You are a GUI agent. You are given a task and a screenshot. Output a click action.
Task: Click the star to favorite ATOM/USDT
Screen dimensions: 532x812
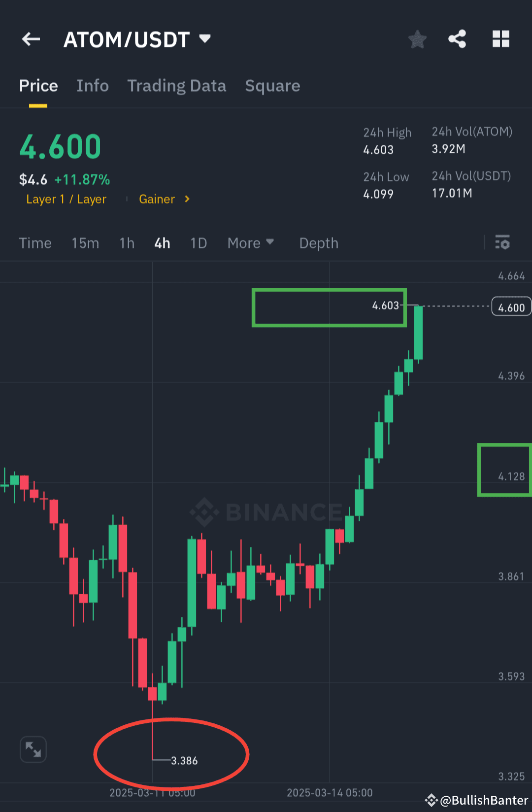point(417,40)
